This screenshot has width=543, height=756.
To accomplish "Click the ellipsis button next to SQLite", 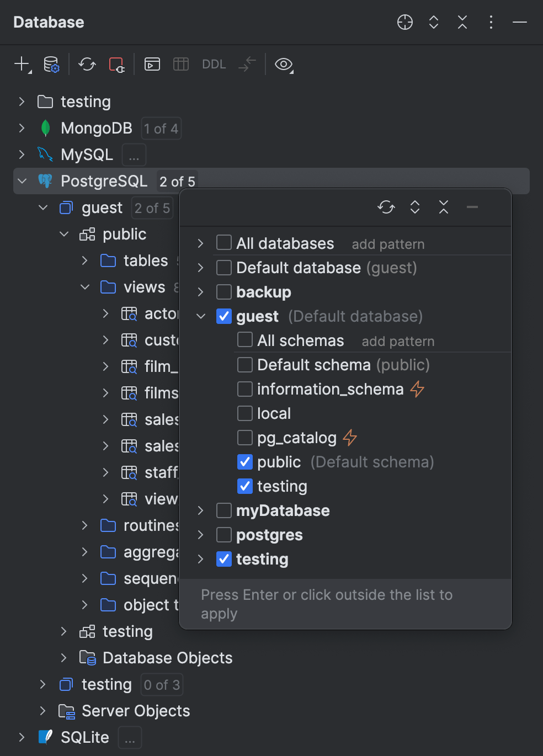I will point(129,737).
